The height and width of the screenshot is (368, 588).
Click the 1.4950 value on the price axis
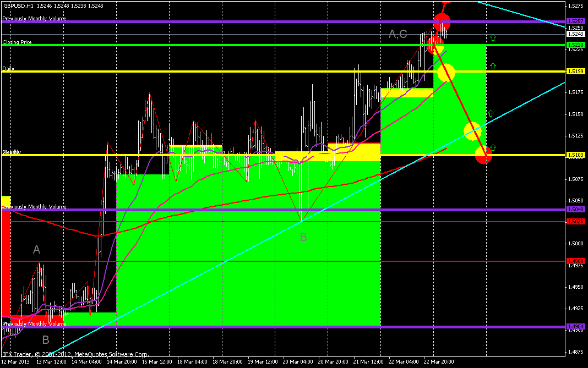(x=576, y=287)
